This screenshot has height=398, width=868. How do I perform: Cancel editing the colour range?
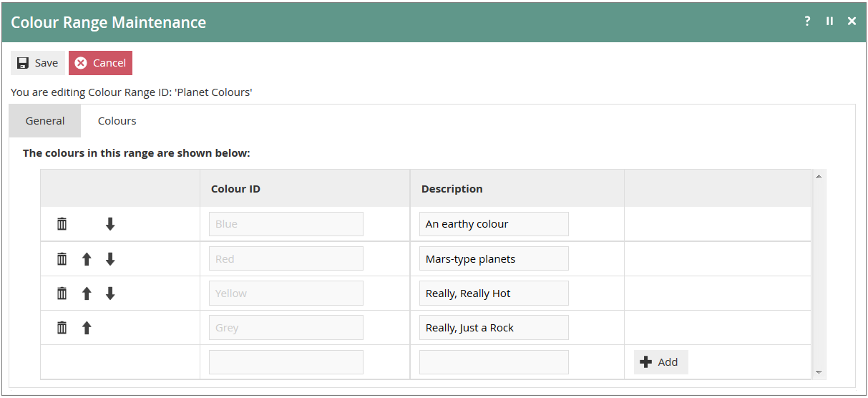point(100,63)
